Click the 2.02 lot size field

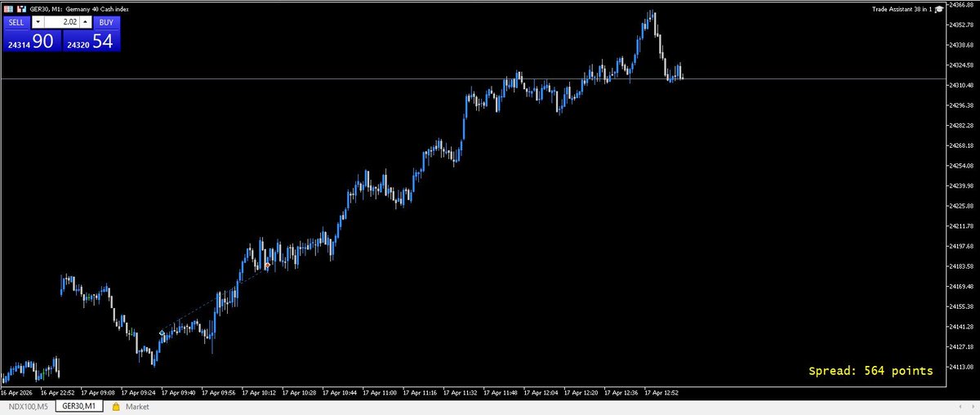tap(61, 22)
